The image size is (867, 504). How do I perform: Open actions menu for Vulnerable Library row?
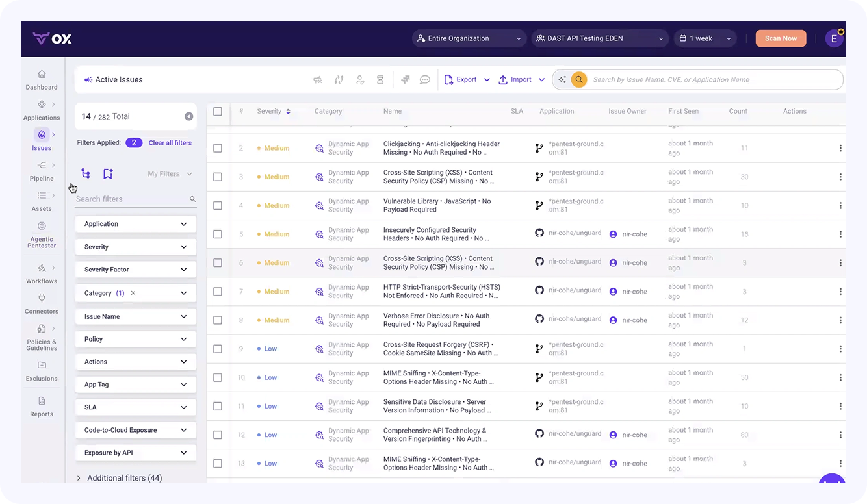840,205
